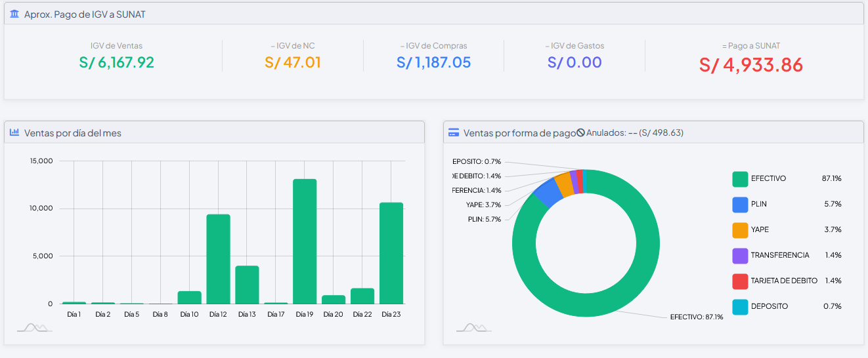The height and width of the screenshot is (358, 868).
Task: Click the TARJETA DE DEBITO legend label
Action: click(784, 281)
